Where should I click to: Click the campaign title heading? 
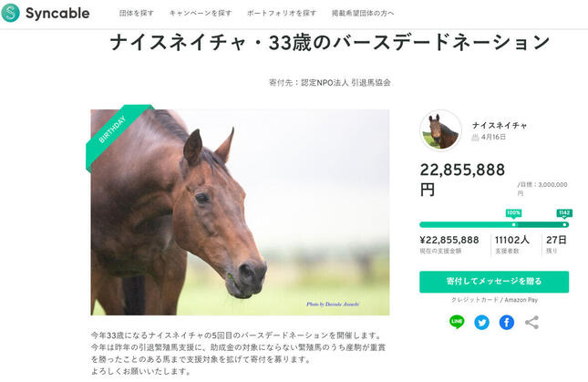coord(330,42)
